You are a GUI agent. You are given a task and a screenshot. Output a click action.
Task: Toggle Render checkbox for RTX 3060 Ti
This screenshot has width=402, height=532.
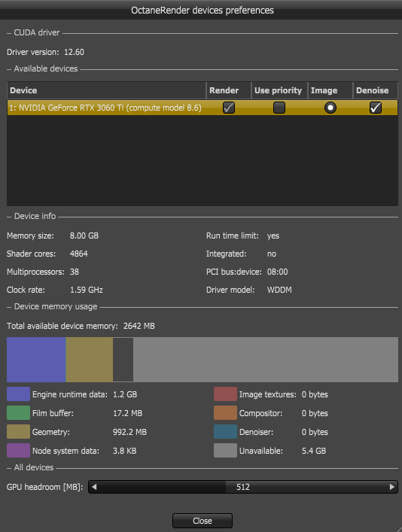(x=229, y=108)
